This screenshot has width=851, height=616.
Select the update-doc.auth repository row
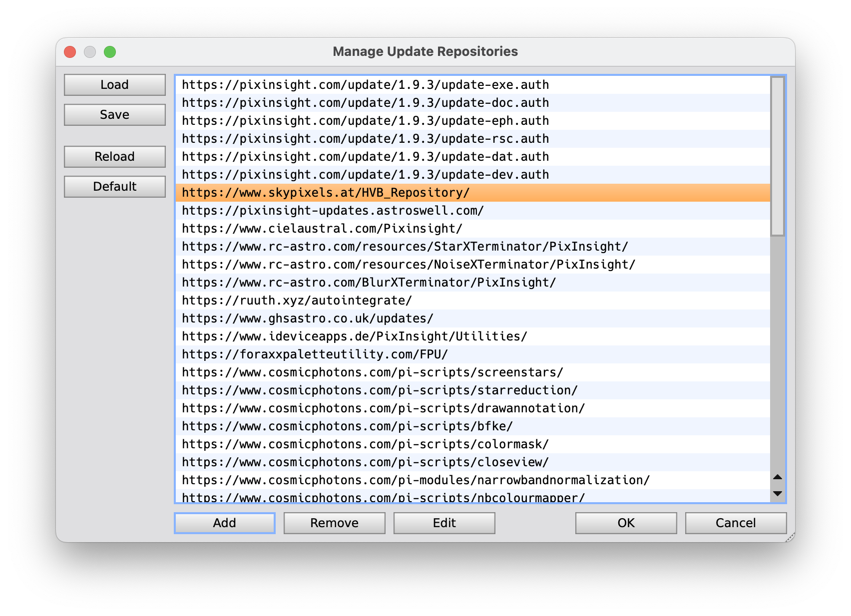472,103
